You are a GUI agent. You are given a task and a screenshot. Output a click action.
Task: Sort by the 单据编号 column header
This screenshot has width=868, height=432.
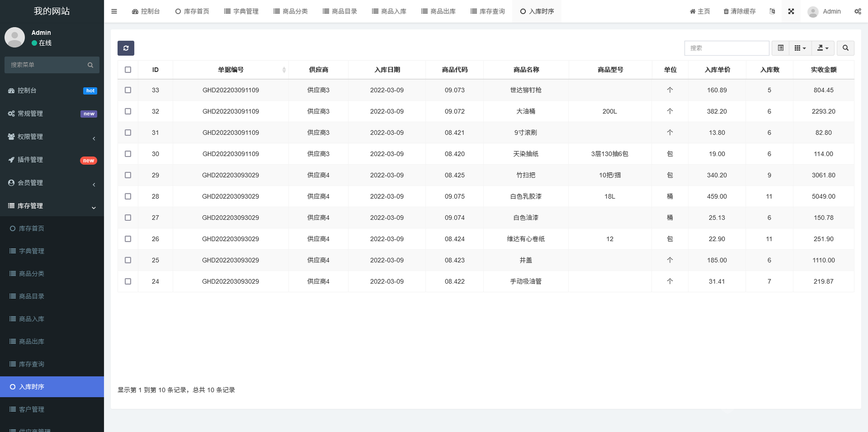pos(231,70)
